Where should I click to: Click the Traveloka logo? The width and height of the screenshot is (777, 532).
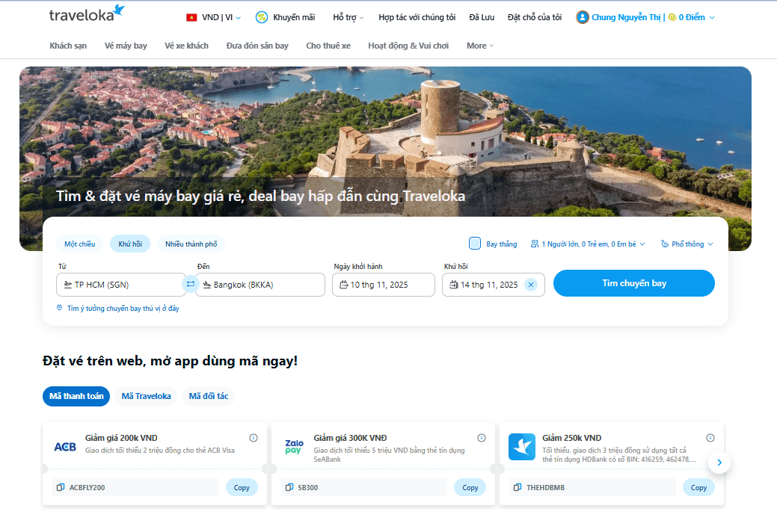coord(87,14)
